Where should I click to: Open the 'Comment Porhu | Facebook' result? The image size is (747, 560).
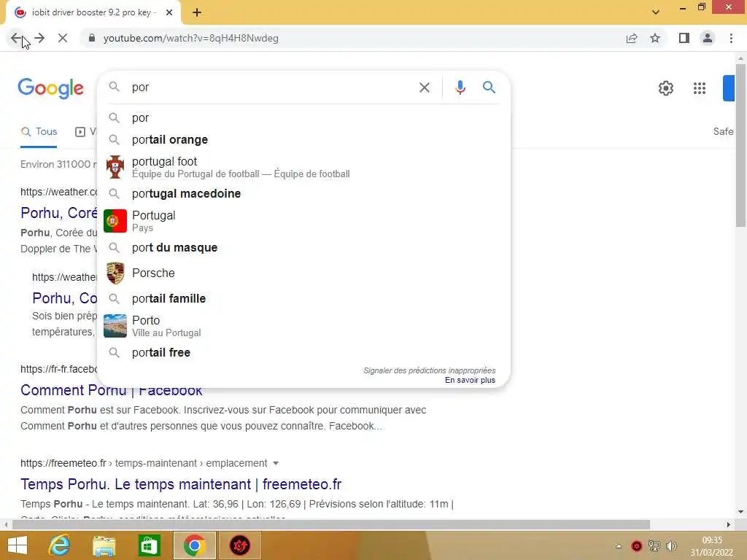[x=111, y=391]
